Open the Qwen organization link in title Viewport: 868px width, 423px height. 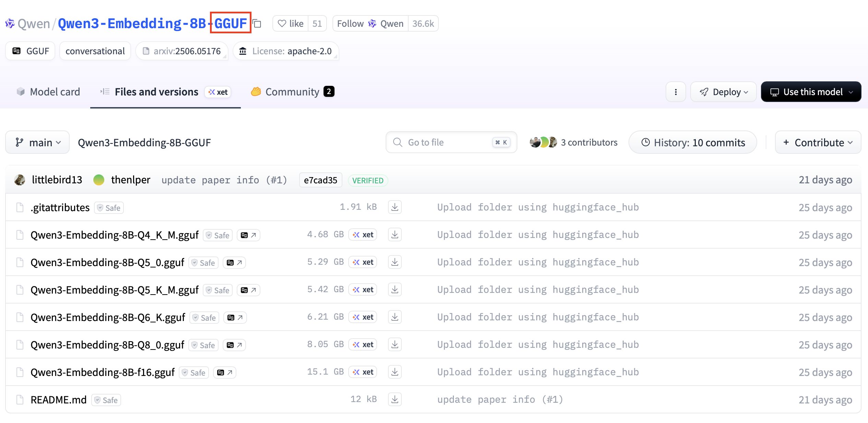coord(34,23)
